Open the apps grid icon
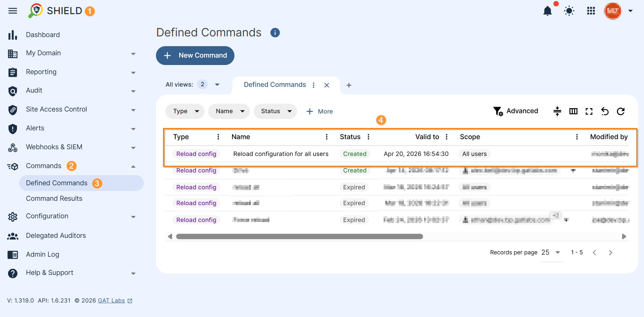 pyautogui.click(x=591, y=11)
